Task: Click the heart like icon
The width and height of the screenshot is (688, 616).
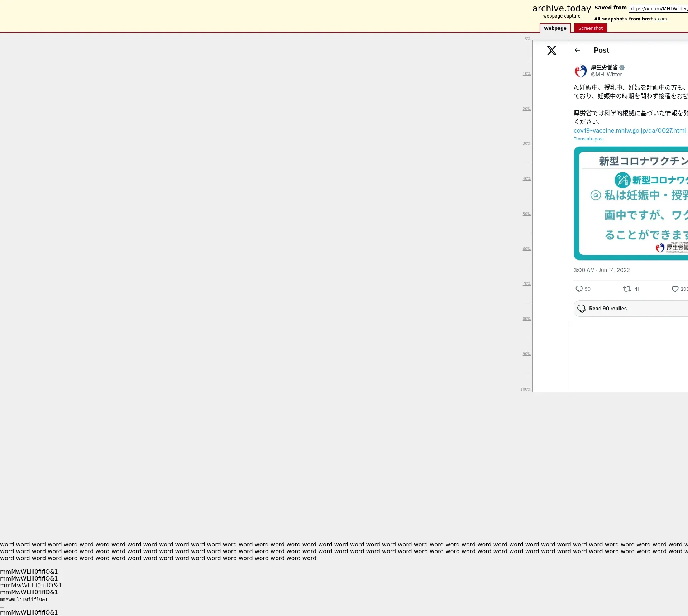Action: point(675,289)
